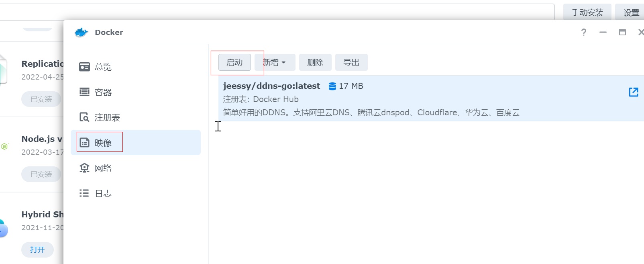Click the 17 MB image size text
This screenshot has height=264, width=644.
[351, 86]
